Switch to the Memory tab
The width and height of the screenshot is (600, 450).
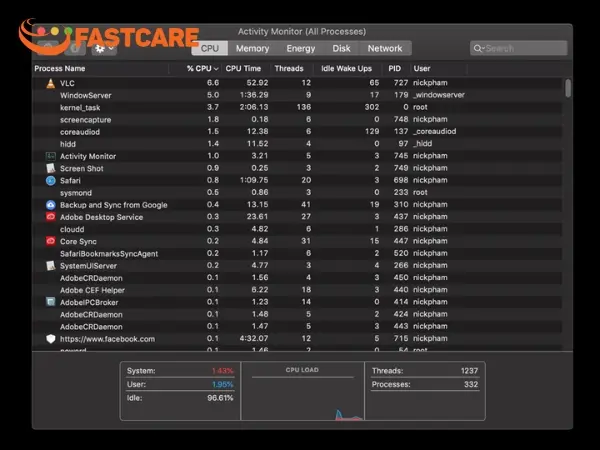point(253,49)
